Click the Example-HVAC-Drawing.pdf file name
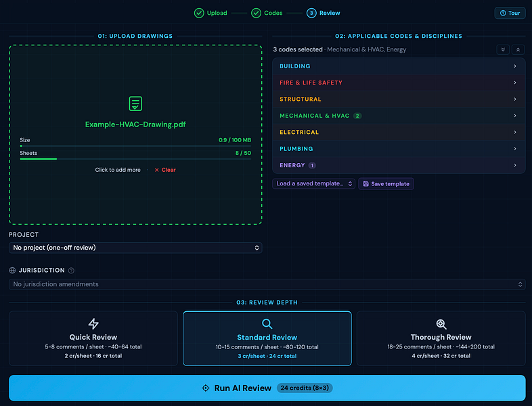The width and height of the screenshot is (532, 406). [x=135, y=125]
